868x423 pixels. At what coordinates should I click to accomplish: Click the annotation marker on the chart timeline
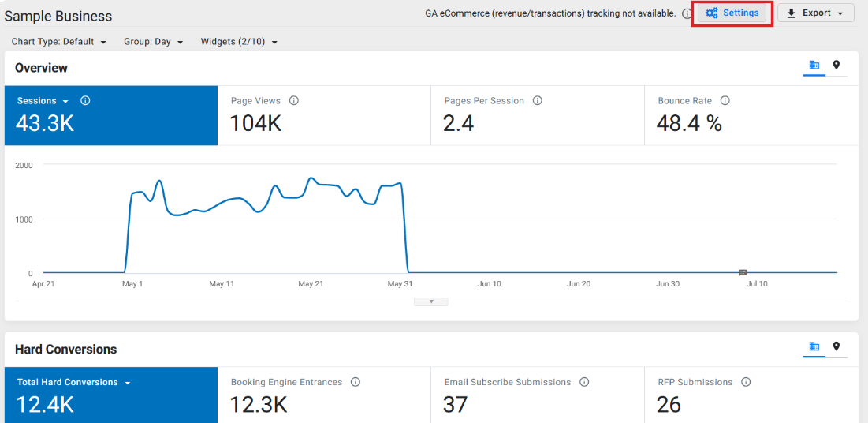(743, 272)
